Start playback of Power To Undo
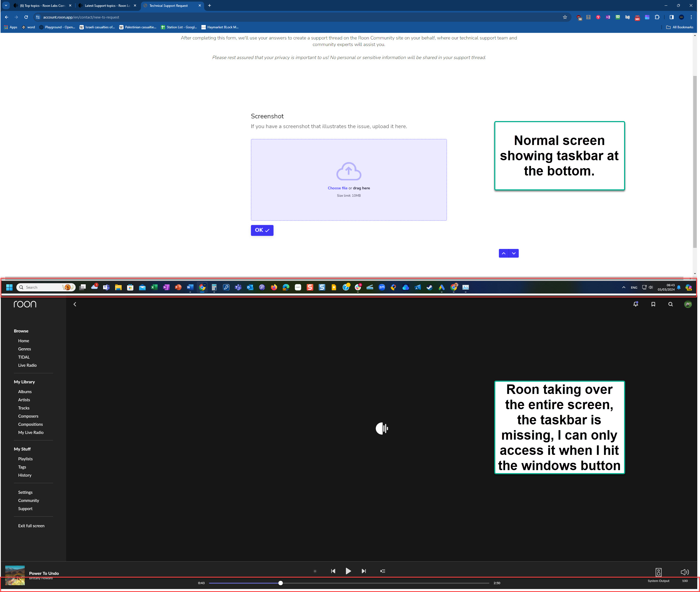700x592 pixels. pos(348,571)
